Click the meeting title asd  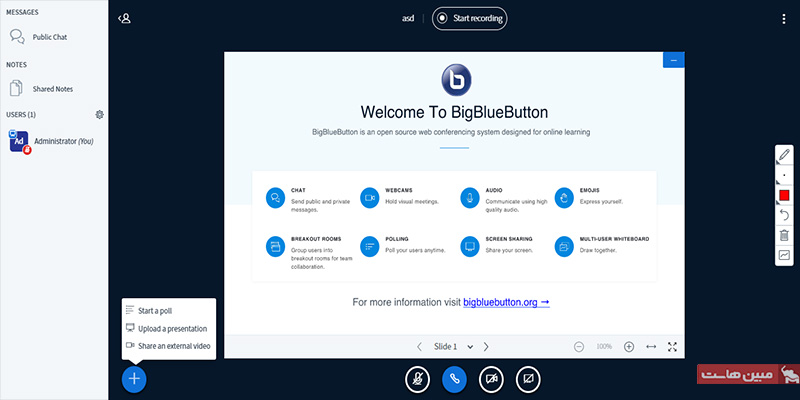click(x=408, y=19)
